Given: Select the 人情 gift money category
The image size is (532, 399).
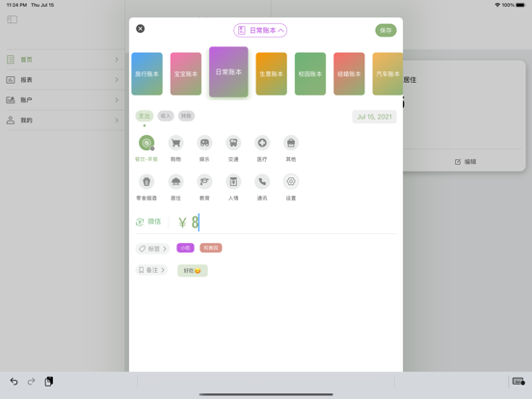Looking at the screenshot, I should [233, 181].
